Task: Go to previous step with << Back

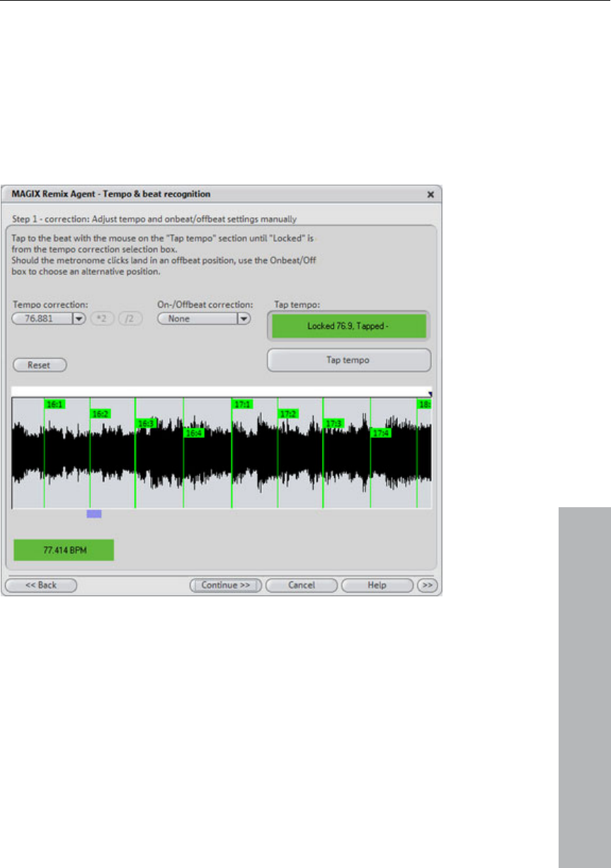Action: pyautogui.click(x=41, y=586)
